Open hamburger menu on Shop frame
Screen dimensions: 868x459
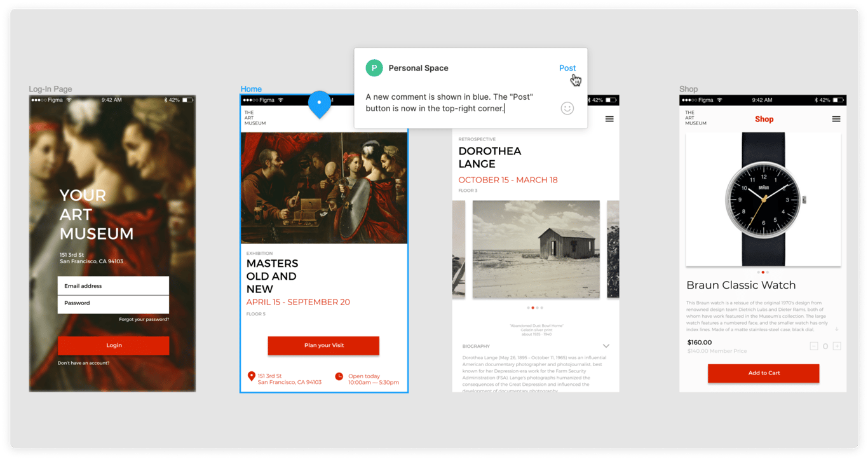coord(836,119)
